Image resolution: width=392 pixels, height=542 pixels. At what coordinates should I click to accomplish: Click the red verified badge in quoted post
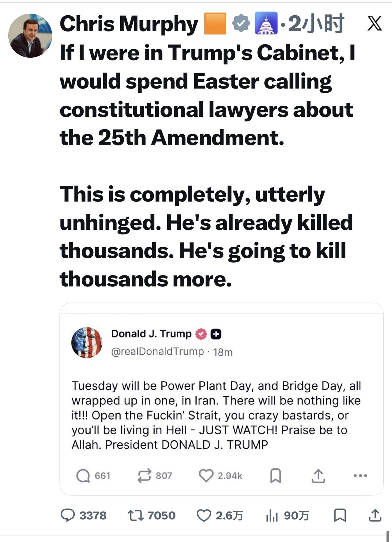(x=201, y=334)
